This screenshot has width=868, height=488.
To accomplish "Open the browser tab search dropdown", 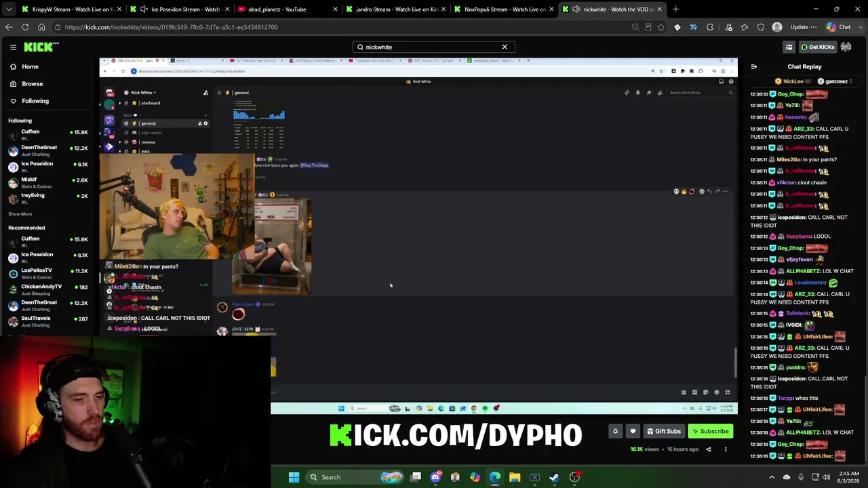I will click(x=8, y=9).
